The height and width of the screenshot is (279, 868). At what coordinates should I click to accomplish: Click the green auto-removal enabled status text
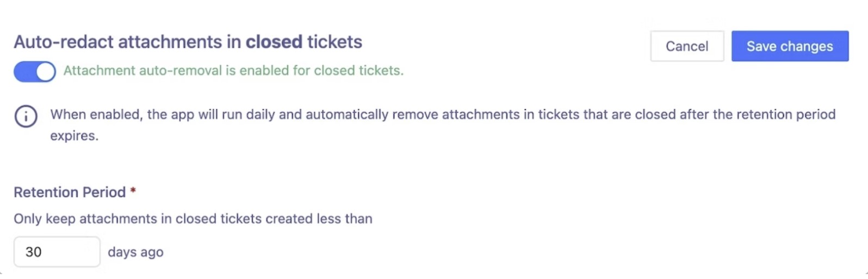click(233, 71)
